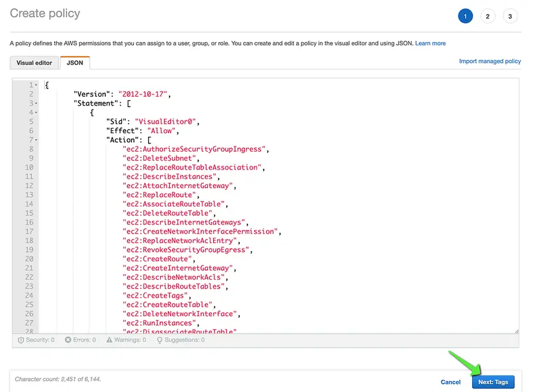
Task: Click the Errors status icon
Action: pyautogui.click(x=68, y=340)
